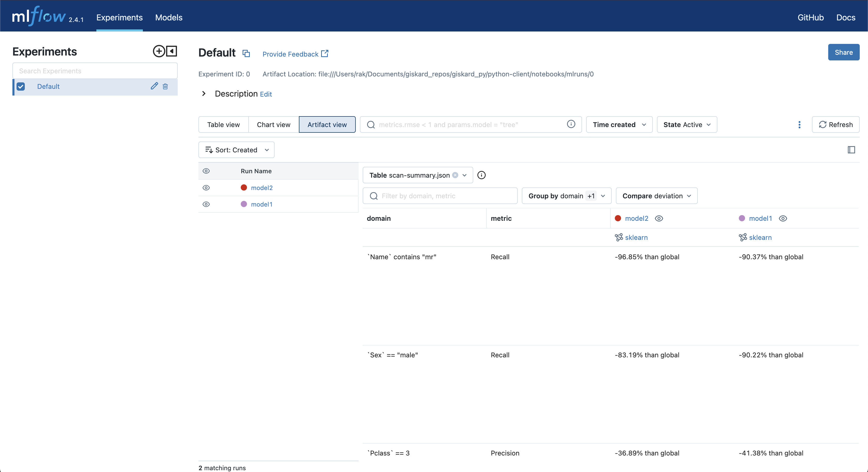Screen dimensions: 868x472
Task: Switch to Table view
Action: [223, 125]
